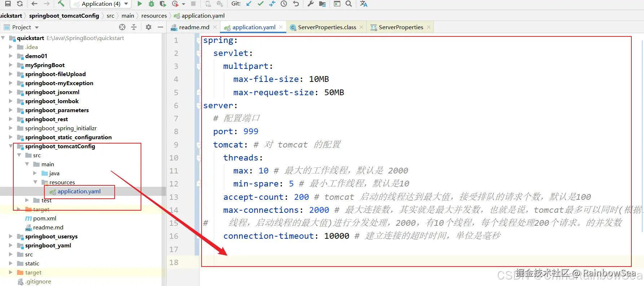Select springboot_static_configuration module
The width and height of the screenshot is (644, 286).
pyautogui.click(x=69, y=137)
